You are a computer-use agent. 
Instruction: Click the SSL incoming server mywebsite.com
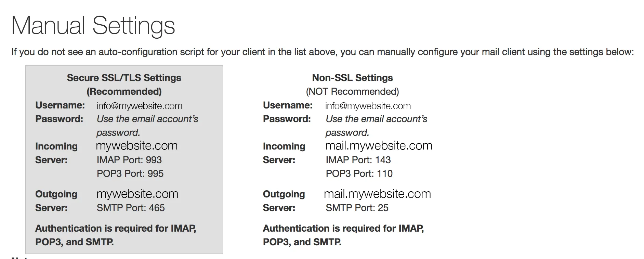136,146
